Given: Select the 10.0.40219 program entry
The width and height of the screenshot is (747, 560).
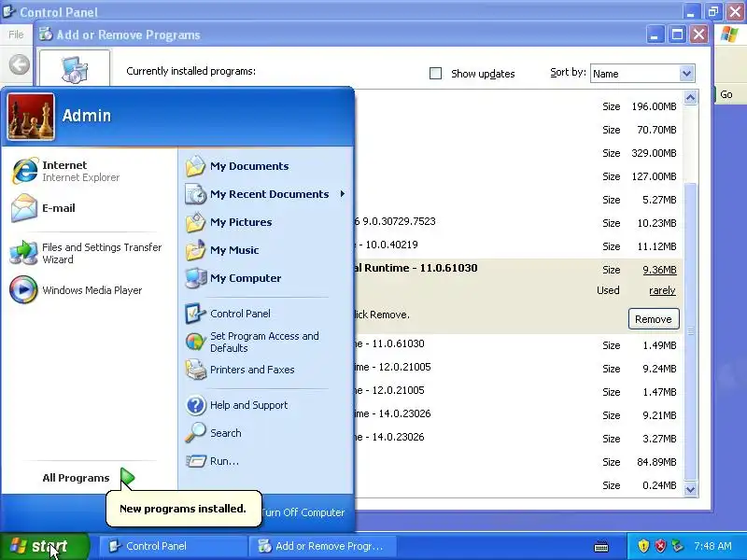Looking at the screenshot, I should click(x=518, y=245).
